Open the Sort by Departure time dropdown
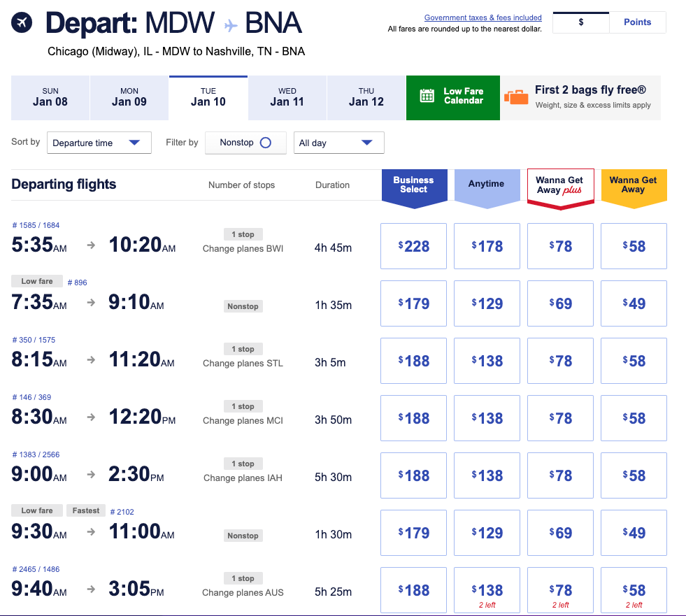The image size is (686, 616). (99, 143)
